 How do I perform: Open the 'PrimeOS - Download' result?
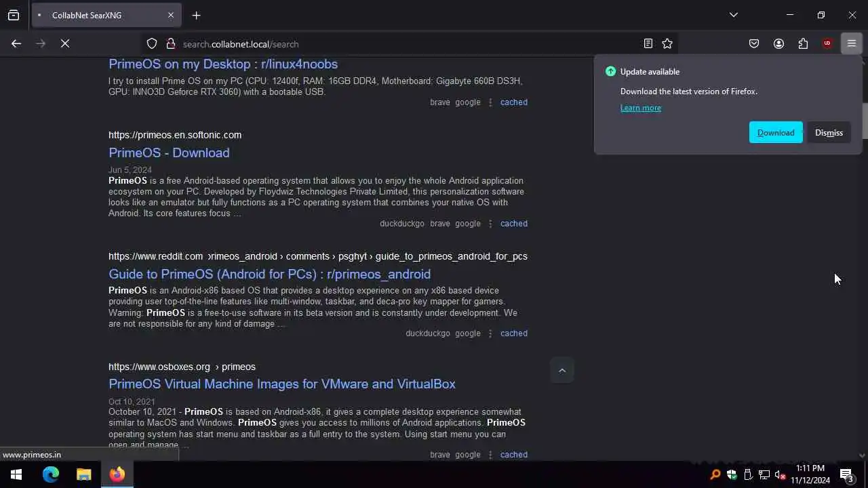tap(169, 152)
